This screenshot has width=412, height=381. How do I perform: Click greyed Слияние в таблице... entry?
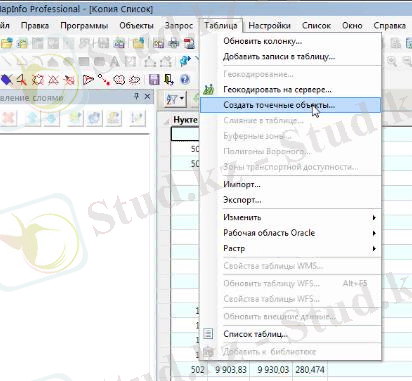click(290, 120)
